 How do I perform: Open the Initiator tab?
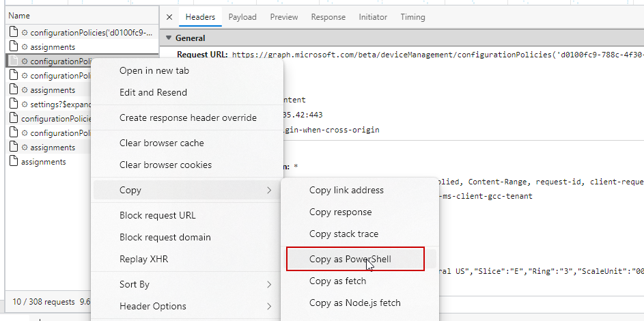coord(373,17)
